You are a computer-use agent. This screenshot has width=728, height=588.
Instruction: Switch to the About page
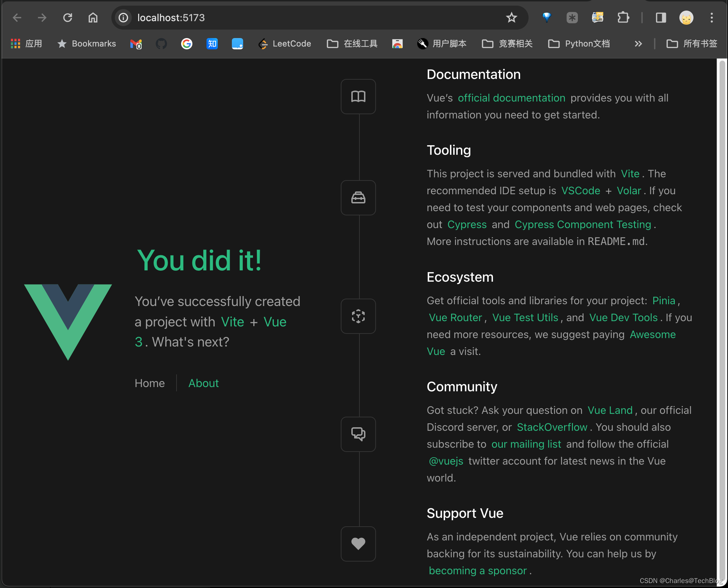[x=203, y=383]
